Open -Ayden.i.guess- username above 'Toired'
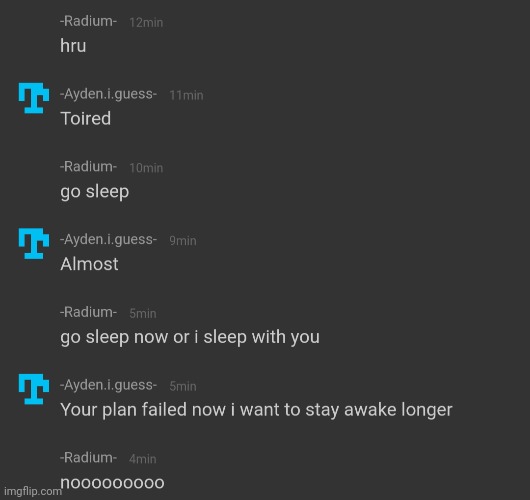This screenshot has height=500, width=530. tap(109, 94)
